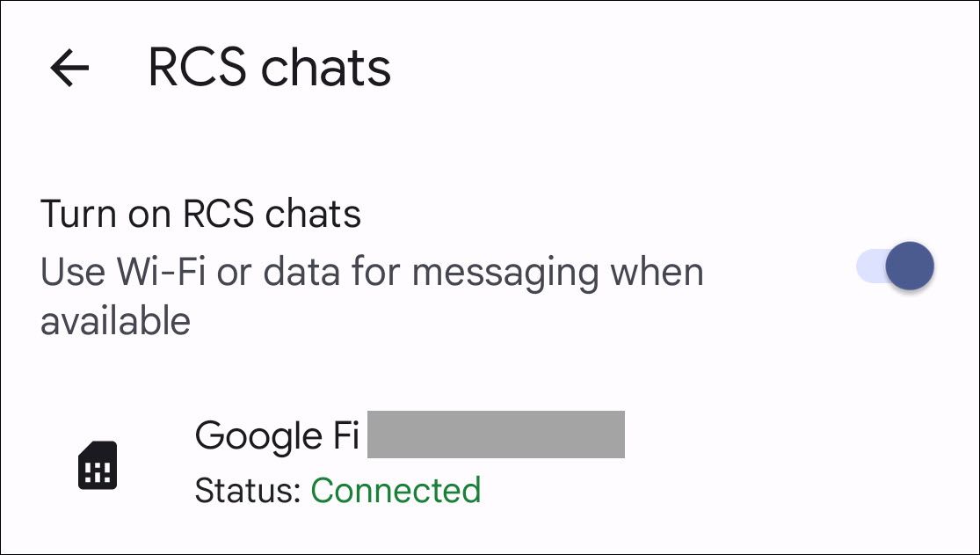Screen dimensions: 980x555
Task: Tap the 'Status:' label
Action: [x=248, y=491]
